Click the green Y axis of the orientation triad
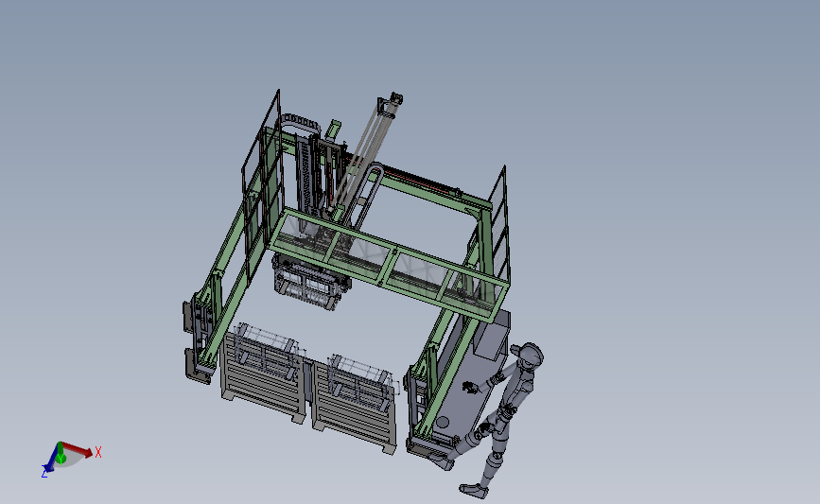Screen dimensions: 820x504 (61, 453)
